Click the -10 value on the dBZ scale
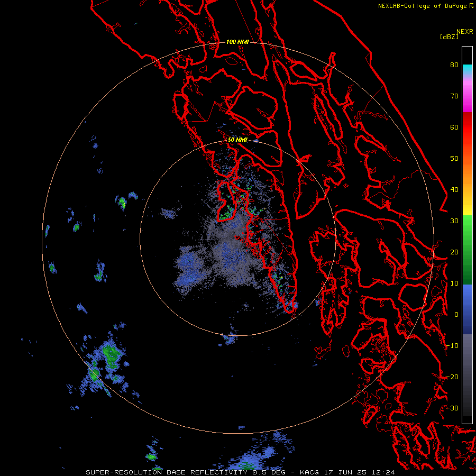The height and width of the screenshot is (476, 476). pyautogui.click(x=452, y=346)
